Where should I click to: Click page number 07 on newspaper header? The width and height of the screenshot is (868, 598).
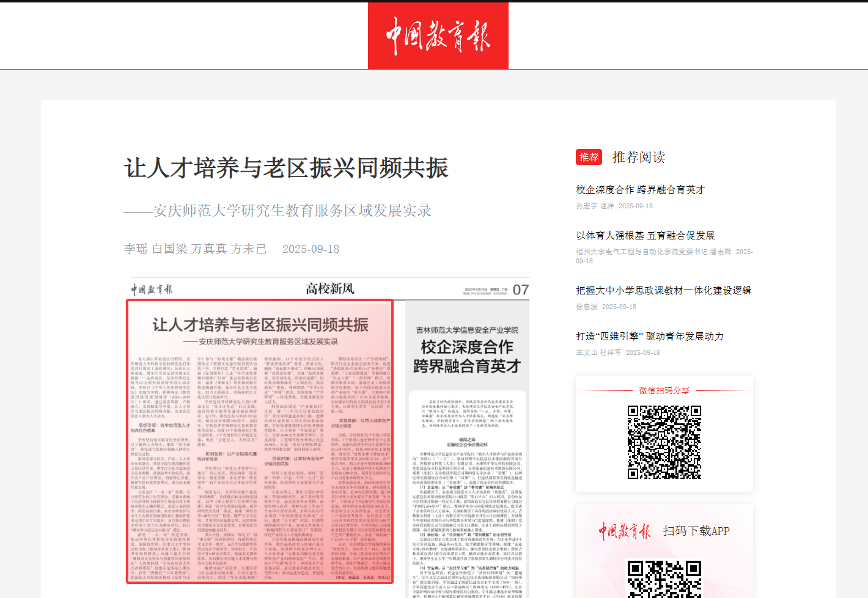(x=520, y=290)
